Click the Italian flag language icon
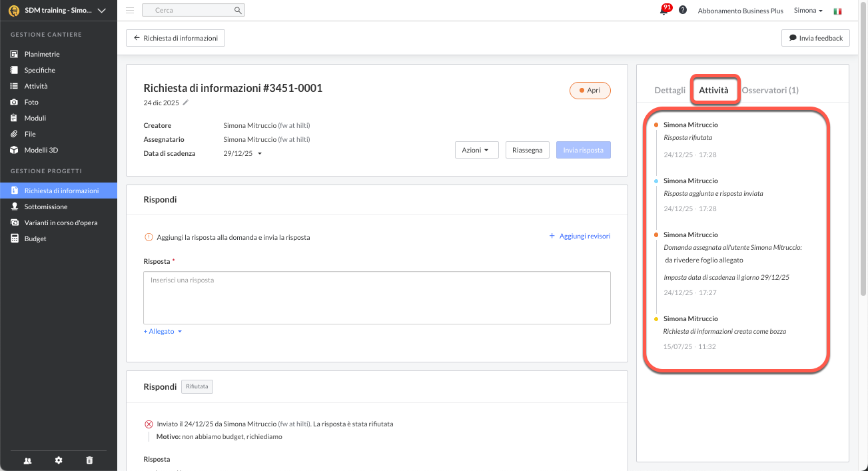The height and width of the screenshot is (471, 868). point(837,11)
